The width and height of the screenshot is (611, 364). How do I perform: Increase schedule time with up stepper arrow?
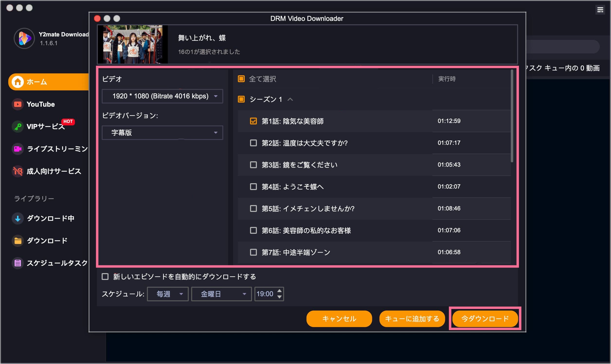[279, 291]
